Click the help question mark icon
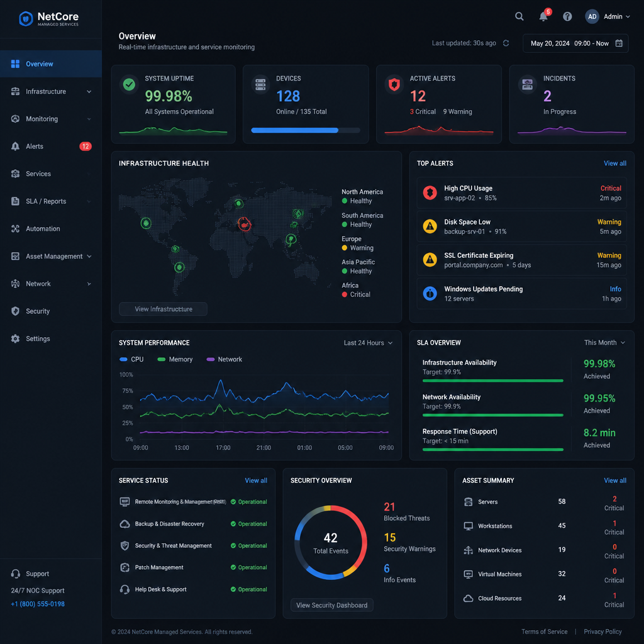Image resolution: width=644 pixels, height=644 pixels. [x=567, y=16]
